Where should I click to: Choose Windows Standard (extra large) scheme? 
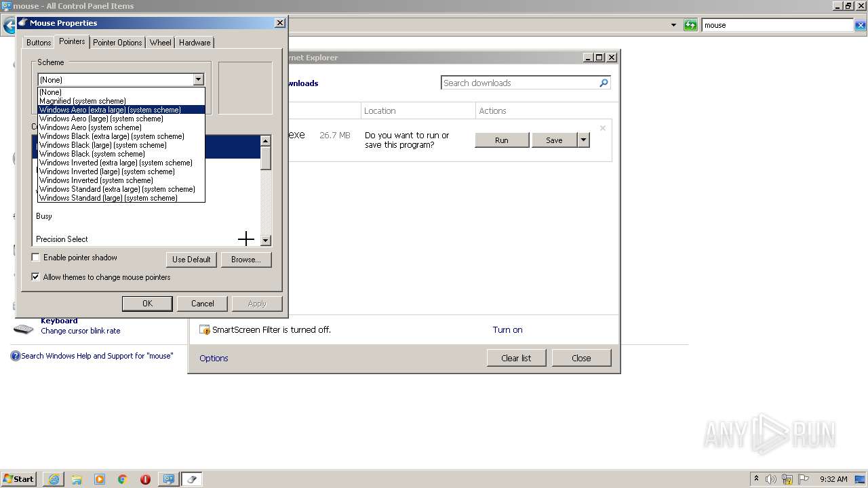tap(121, 189)
